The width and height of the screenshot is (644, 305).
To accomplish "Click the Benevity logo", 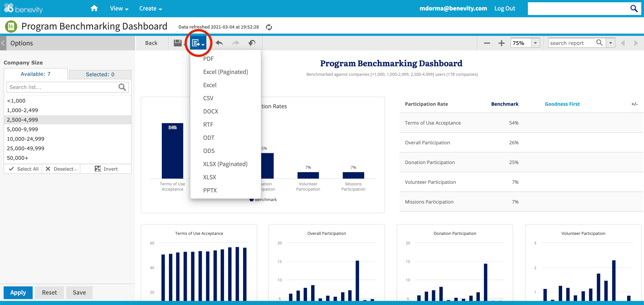I will pyautogui.click(x=24, y=8).
